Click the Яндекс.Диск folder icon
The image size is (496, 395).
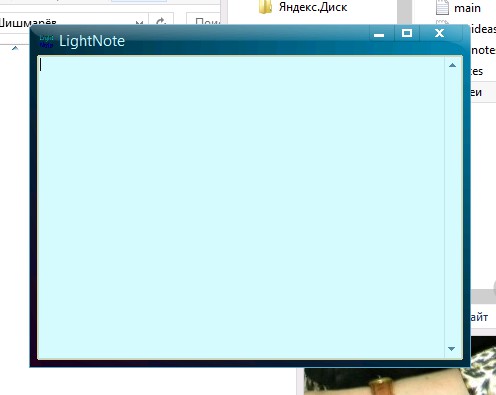coord(265,7)
